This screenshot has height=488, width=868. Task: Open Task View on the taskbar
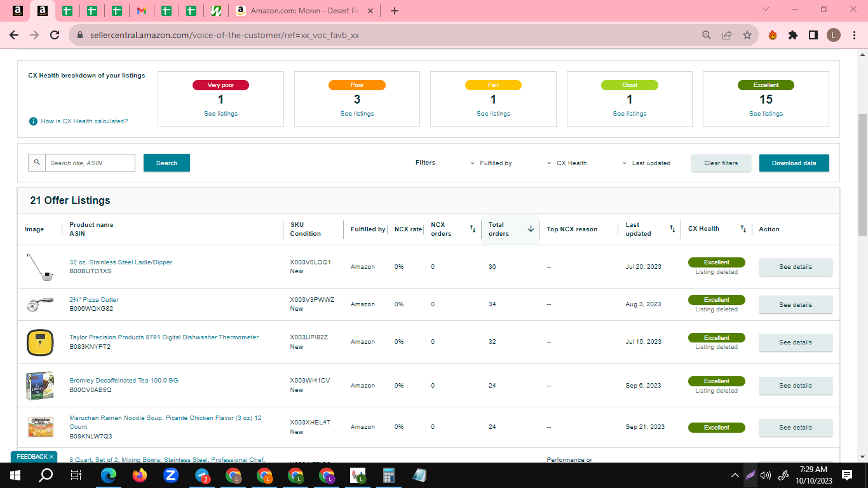tap(76, 475)
